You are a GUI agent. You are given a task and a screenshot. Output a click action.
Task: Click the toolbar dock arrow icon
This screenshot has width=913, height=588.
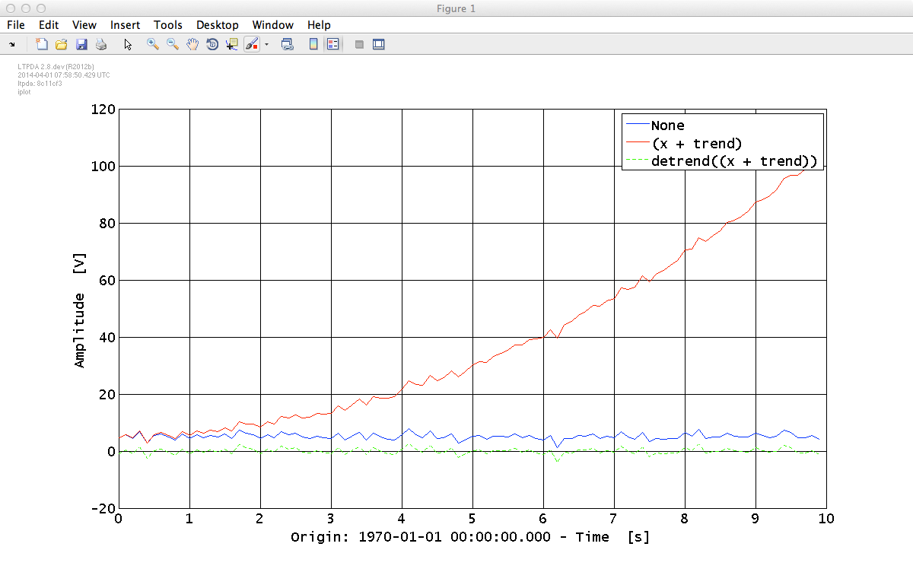click(11, 45)
